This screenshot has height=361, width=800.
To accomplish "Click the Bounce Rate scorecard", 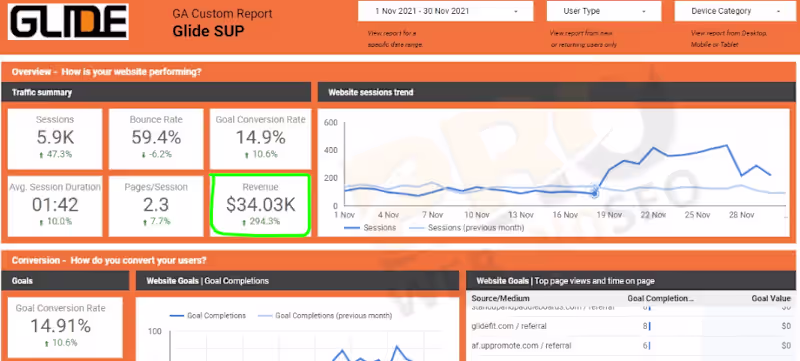I will point(156,139).
